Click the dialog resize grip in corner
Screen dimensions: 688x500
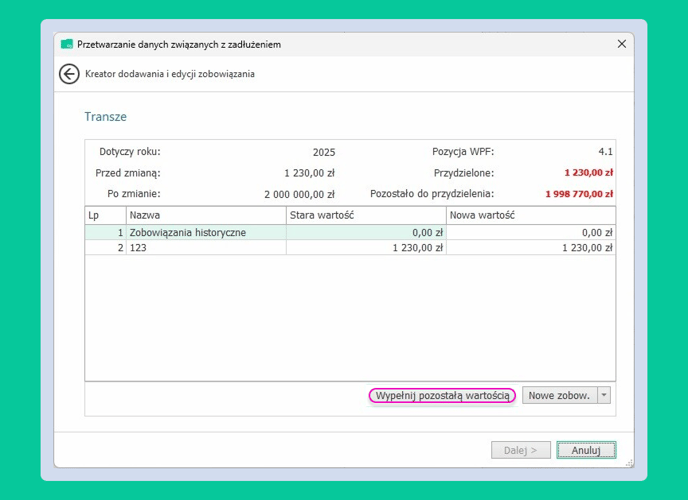tap(629, 463)
